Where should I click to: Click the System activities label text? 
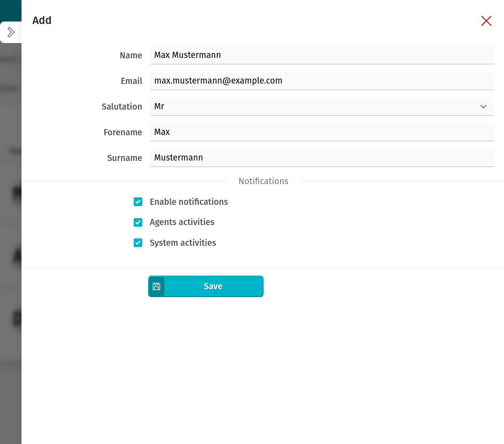[183, 243]
